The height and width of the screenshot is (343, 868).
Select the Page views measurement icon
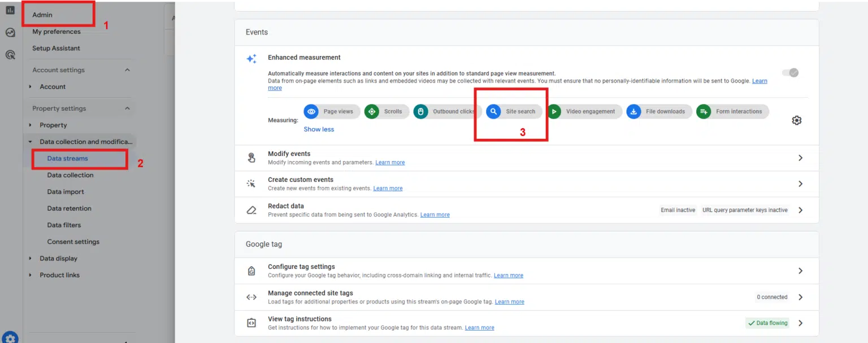pyautogui.click(x=311, y=111)
